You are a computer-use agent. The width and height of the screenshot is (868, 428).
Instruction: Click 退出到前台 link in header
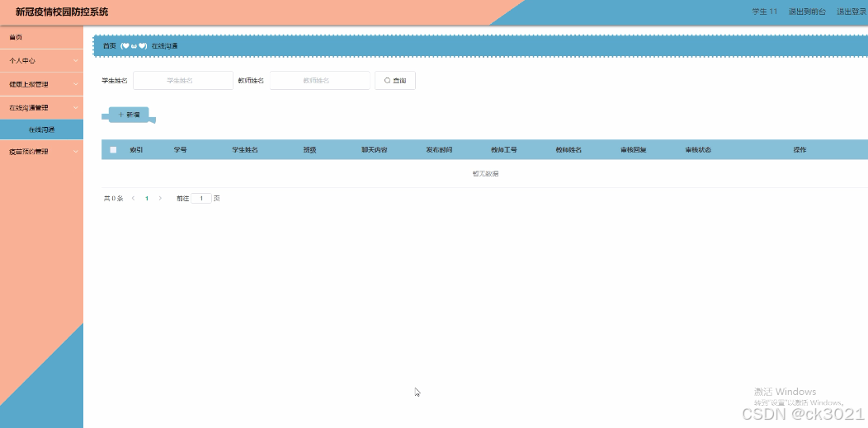click(x=807, y=12)
